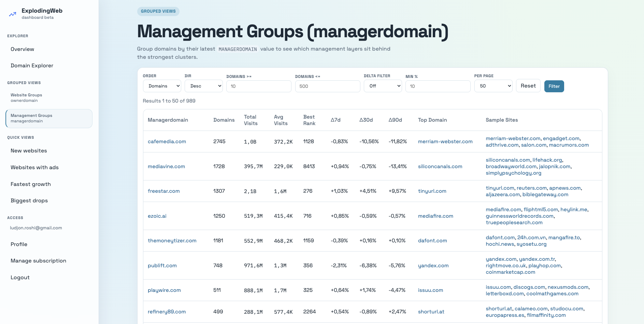Open the merriam-webster.com top domain link
Image resolution: width=644 pixels, height=324 pixels.
point(445,141)
